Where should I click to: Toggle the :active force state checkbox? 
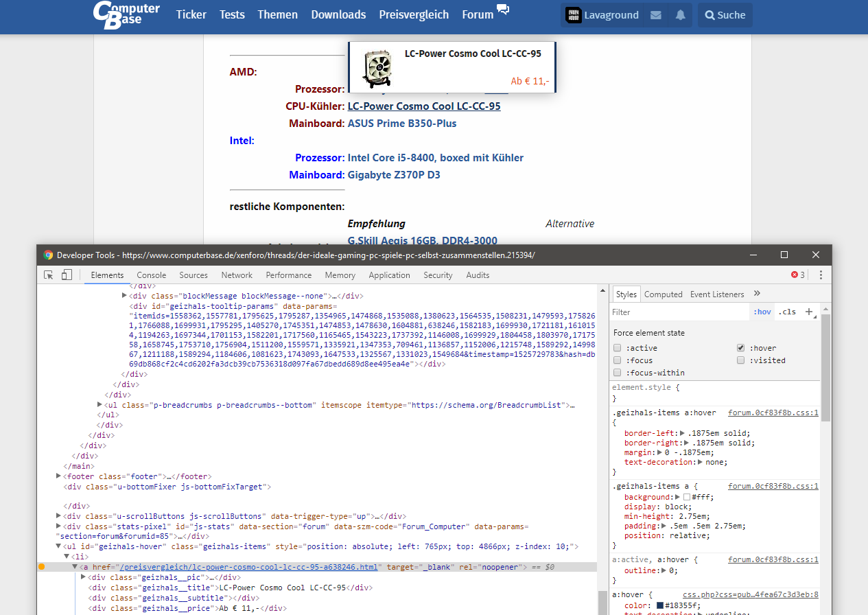(x=618, y=348)
